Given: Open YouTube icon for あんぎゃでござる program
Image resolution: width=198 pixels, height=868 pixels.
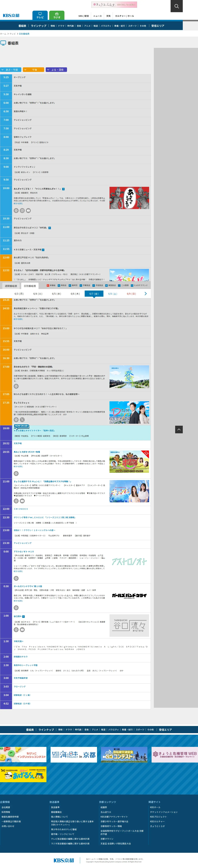Looking at the screenshot, I should 28,211.
